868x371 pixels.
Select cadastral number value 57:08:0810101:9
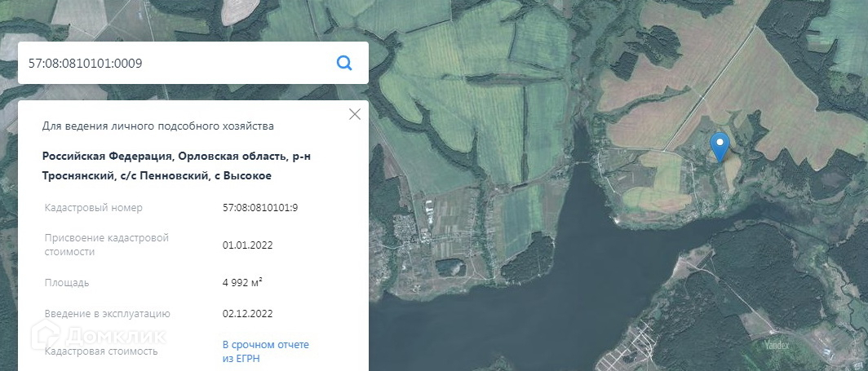[x=260, y=208]
